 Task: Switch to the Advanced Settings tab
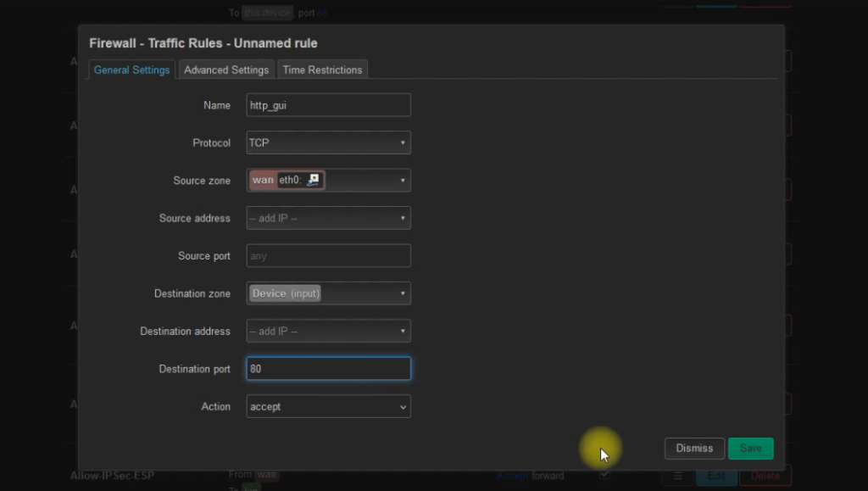click(x=225, y=70)
